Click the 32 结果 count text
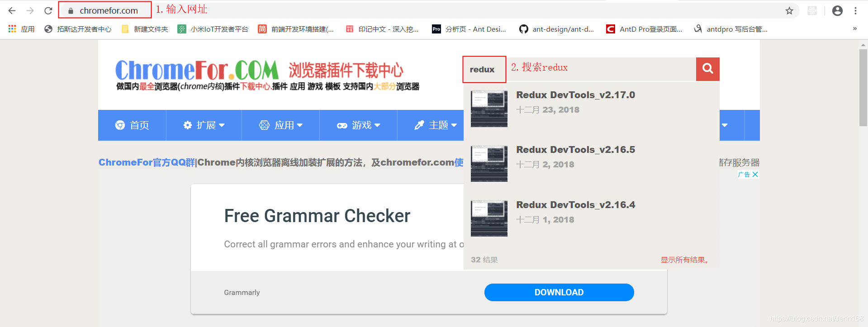The image size is (868, 327). point(484,260)
